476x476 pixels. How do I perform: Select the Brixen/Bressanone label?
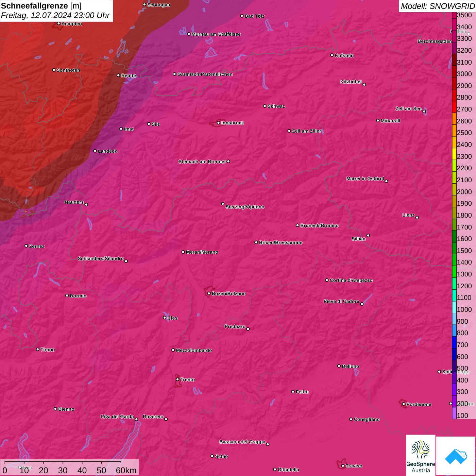pos(281,242)
